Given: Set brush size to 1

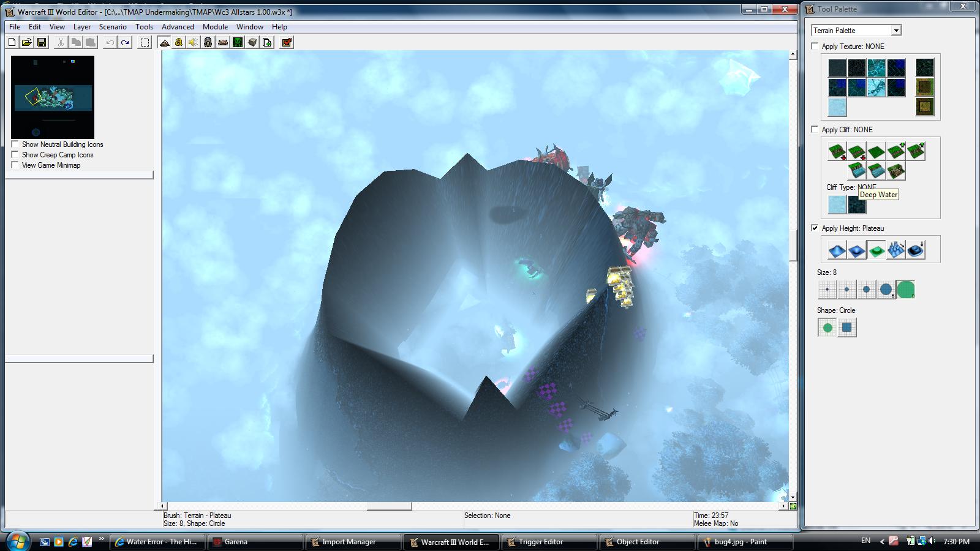Looking at the screenshot, I should coord(827,290).
